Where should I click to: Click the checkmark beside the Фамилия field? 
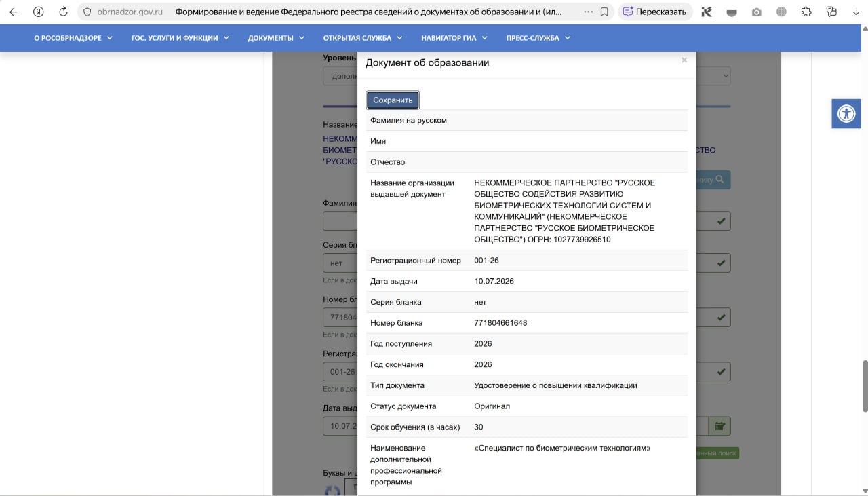pos(722,221)
